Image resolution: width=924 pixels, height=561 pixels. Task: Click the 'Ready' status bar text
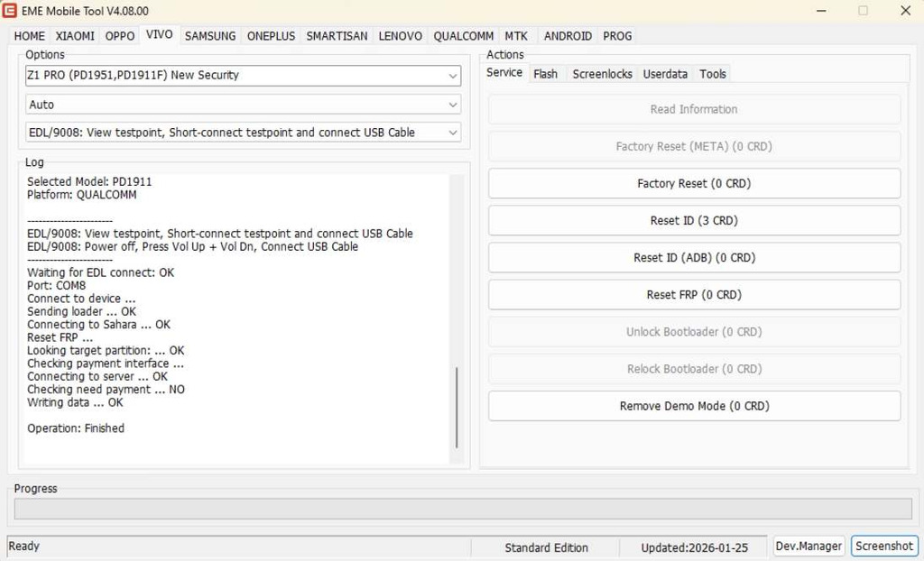pyautogui.click(x=24, y=547)
